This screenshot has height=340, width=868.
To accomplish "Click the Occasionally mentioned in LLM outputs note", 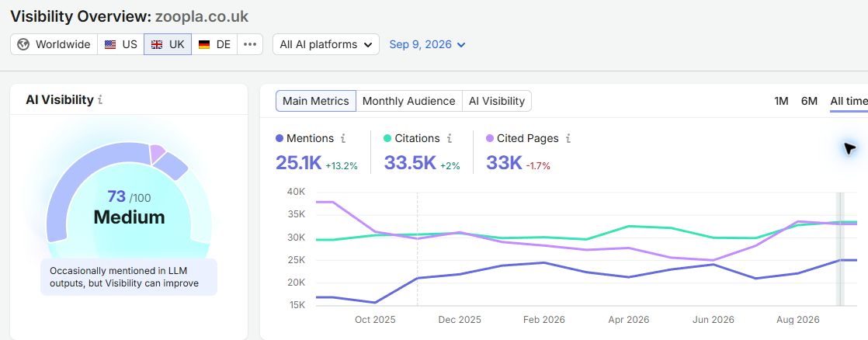I will pyautogui.click(x=128, y=277).
